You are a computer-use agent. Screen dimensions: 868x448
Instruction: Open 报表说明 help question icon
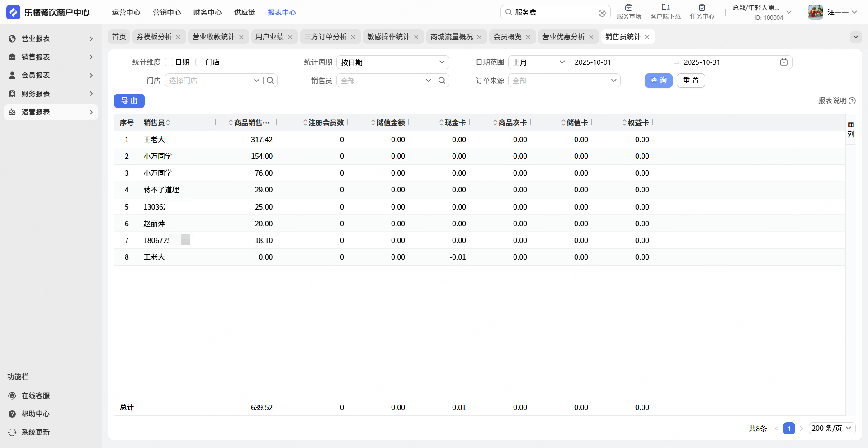pos(852,101)
